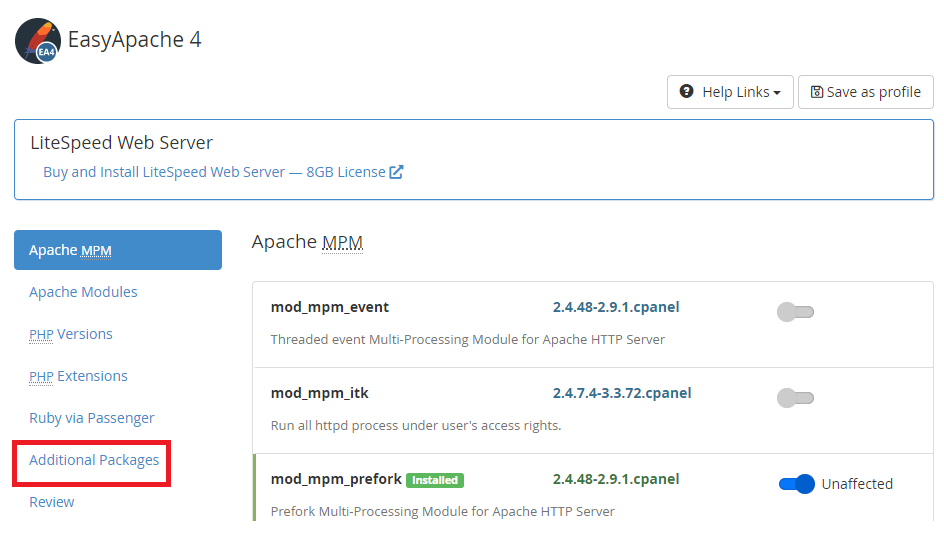Enable the mod_mpm_itk toggle
Viewport: 944px width, 536px height.
[x=795, y=398]
